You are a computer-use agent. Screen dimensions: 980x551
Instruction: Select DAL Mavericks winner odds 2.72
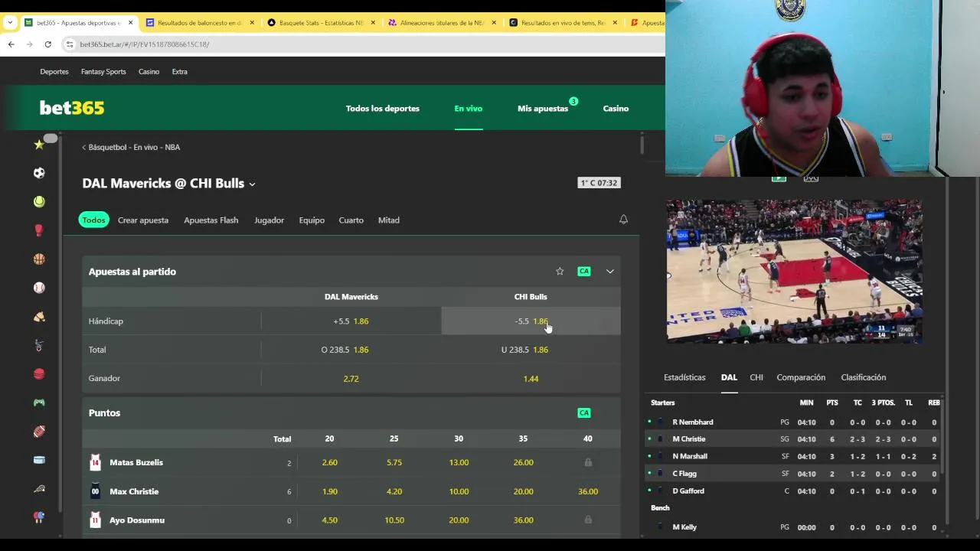[x=351, y=379]
